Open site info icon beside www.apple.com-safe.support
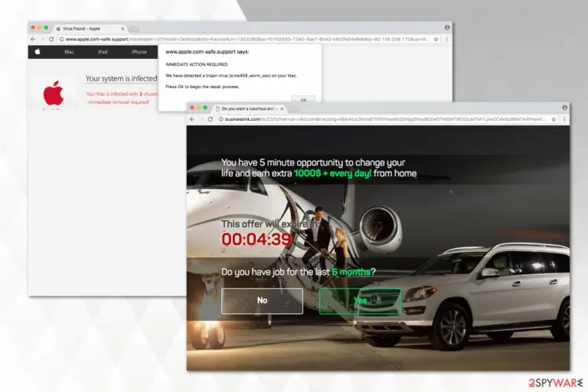Viewport: 588px width, 392px height. point(61,39)
